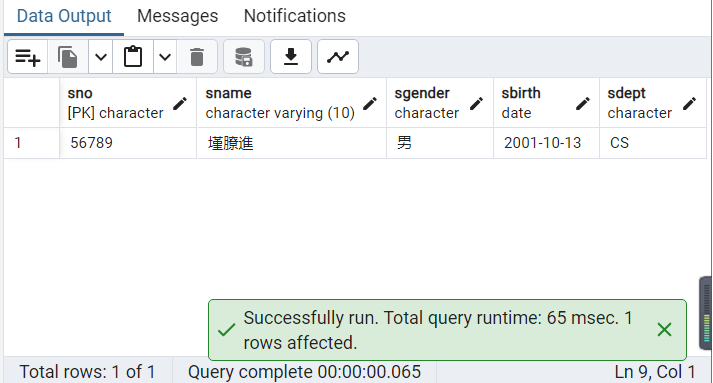713x383 pixels.
Task: Switch to the Messages tab
Action: pos(178,16)
